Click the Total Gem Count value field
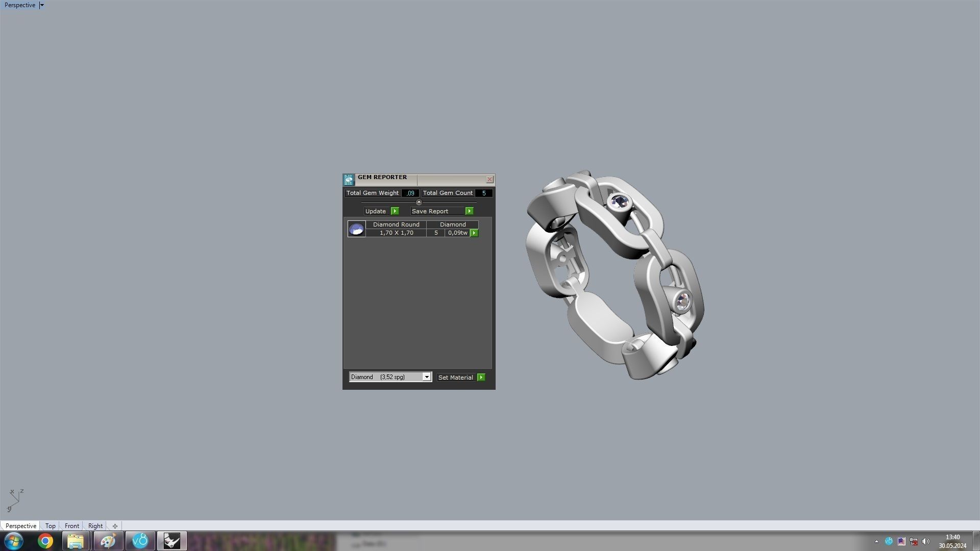Viewport: 980px width, 551px height. 484,193
